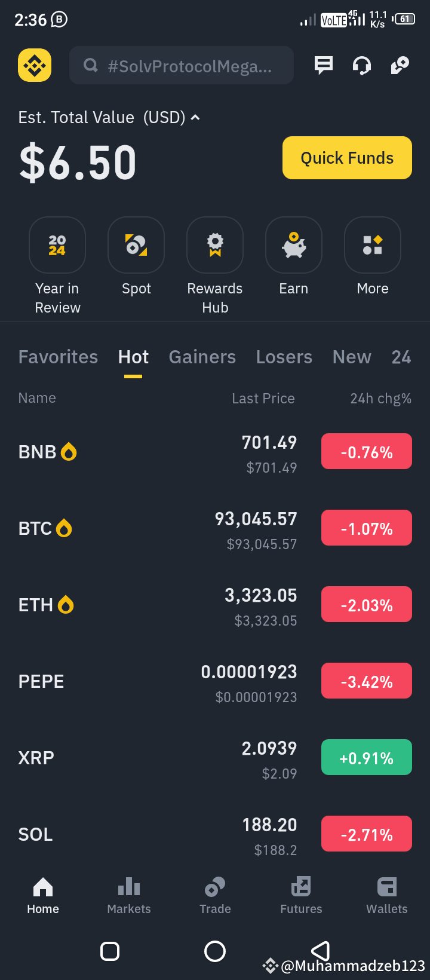Go to the Markets bottom tab

(129, 896)
